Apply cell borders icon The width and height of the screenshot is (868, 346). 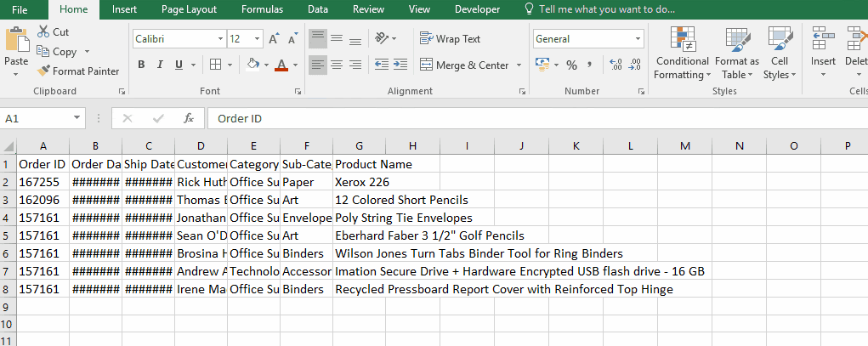click(x=215, y=65)
